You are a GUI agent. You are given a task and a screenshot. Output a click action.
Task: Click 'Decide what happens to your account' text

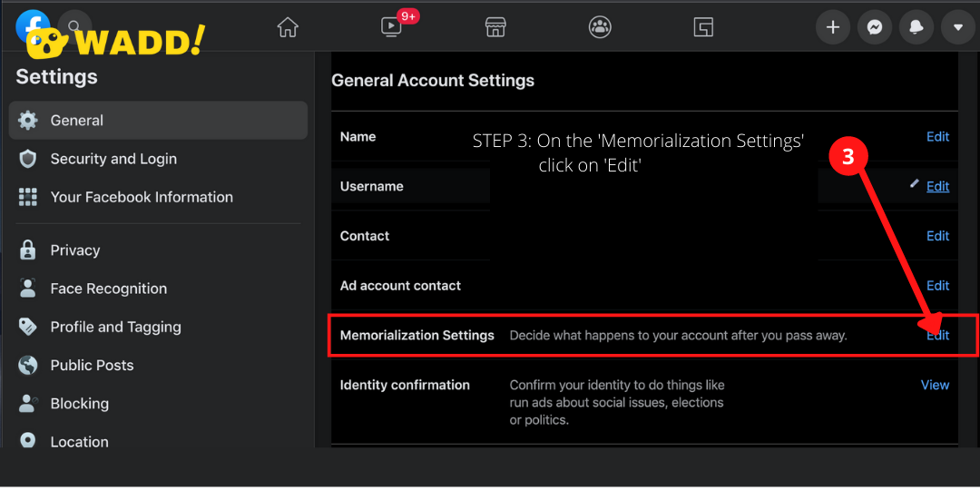click(x=678, y=336)
